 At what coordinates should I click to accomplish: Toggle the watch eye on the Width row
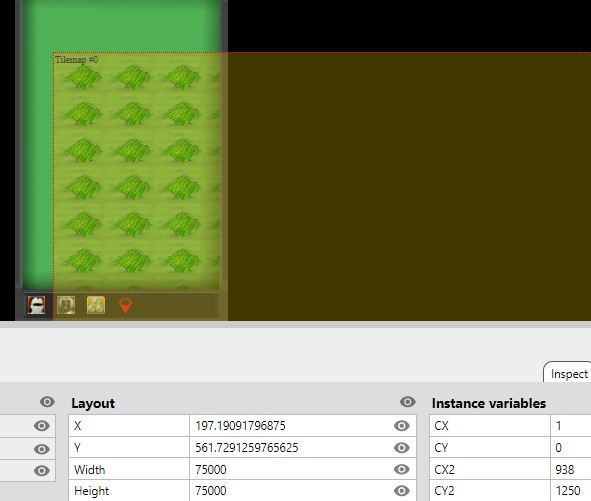point(401,469)
